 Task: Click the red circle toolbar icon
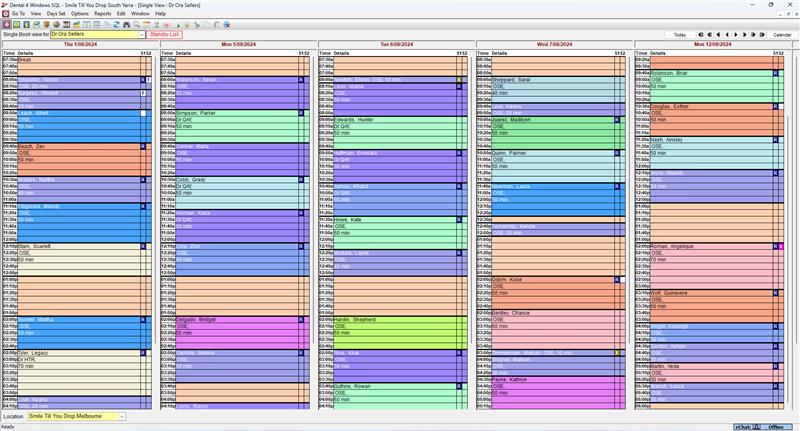[166, 24]
